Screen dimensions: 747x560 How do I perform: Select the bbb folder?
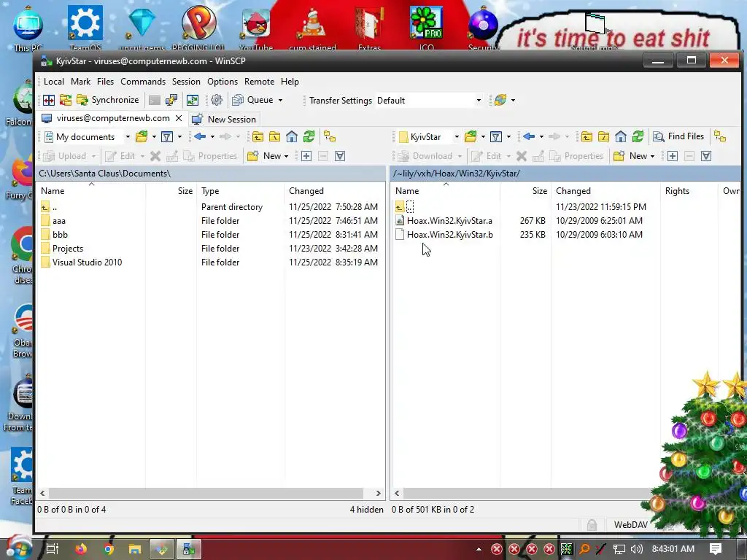[60, 235]
